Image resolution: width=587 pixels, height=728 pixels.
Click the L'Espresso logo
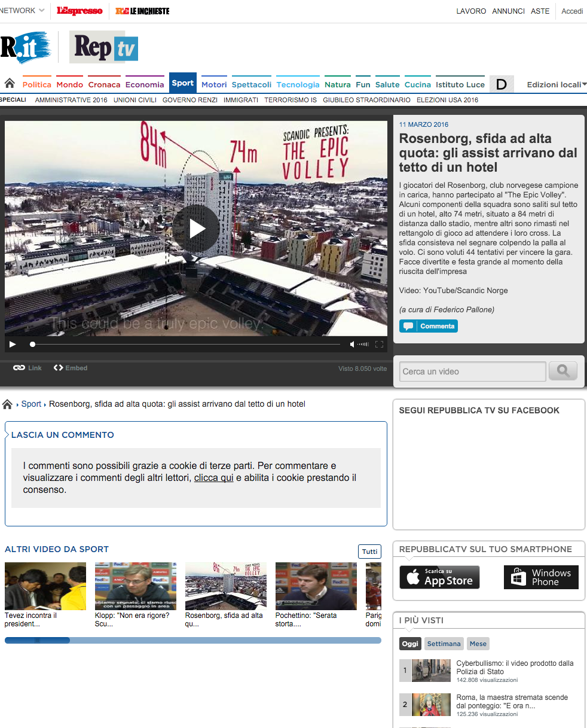[x=80, y=11]
